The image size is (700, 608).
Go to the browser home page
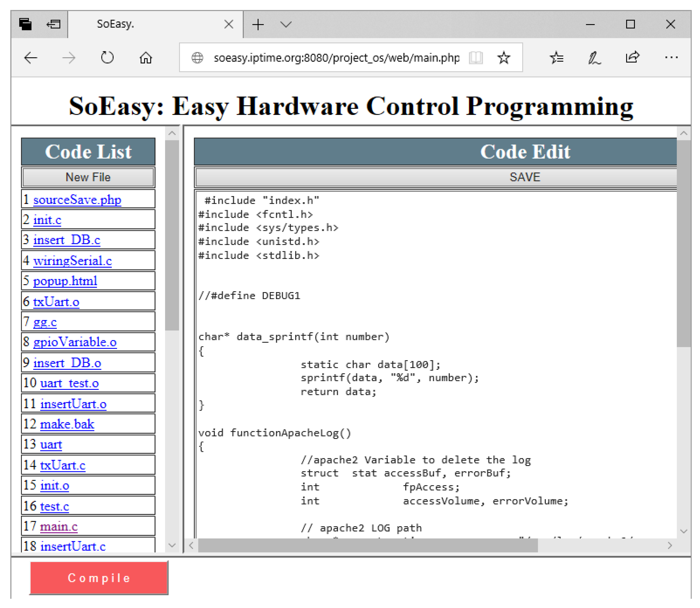[x=146, y=58]
